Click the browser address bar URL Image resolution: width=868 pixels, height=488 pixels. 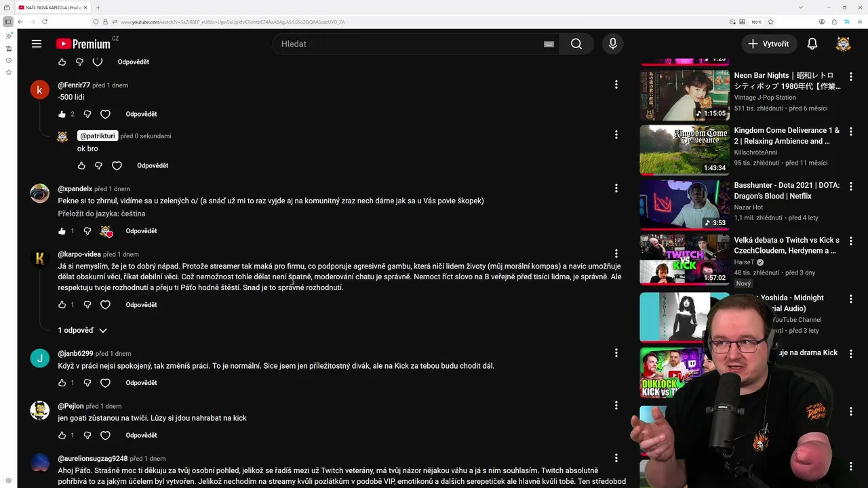click(x=233, y=22)
